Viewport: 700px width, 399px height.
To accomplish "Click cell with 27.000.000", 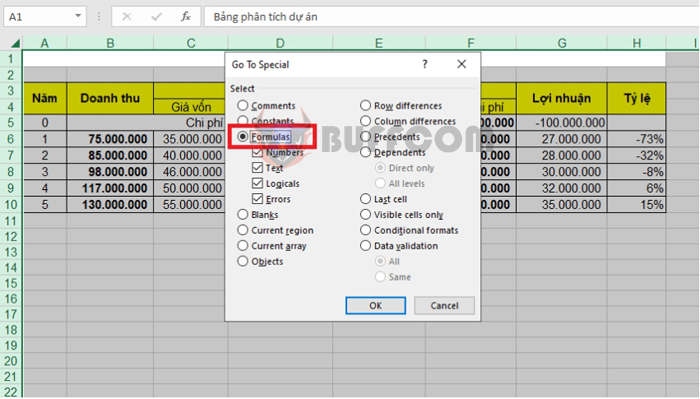I will 562,139.
